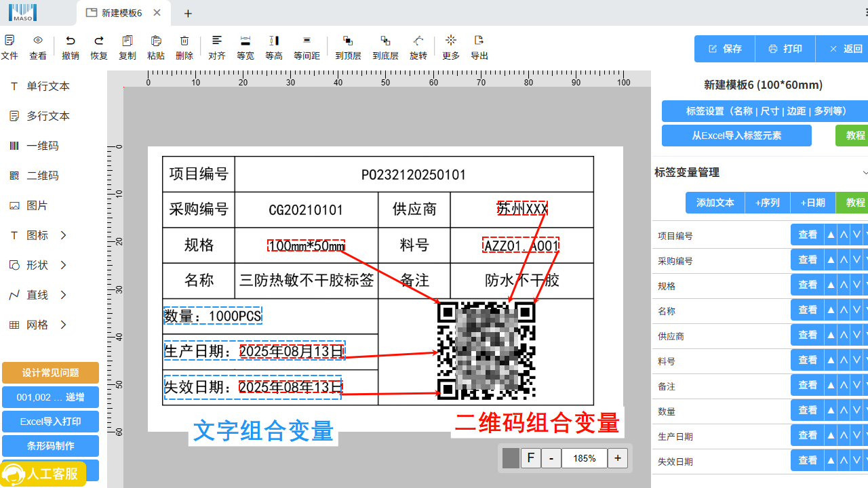Expand the 网格 grid submenu
This screenshot has width=868, height=488.
click(x=64, y=325)
